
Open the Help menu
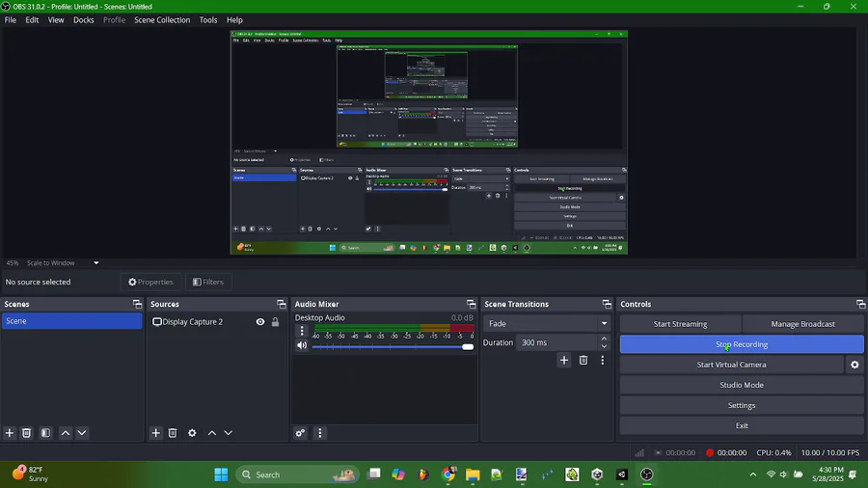[234, 20]
